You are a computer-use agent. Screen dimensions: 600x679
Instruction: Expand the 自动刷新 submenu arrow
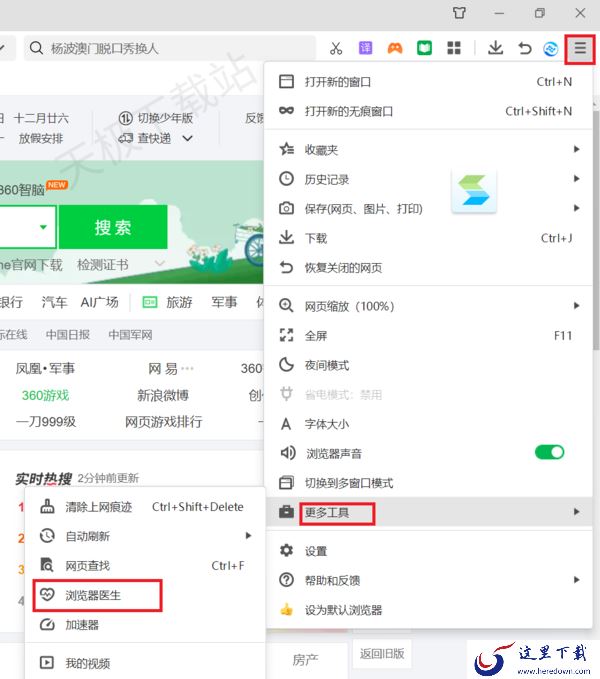pos(248,536)
